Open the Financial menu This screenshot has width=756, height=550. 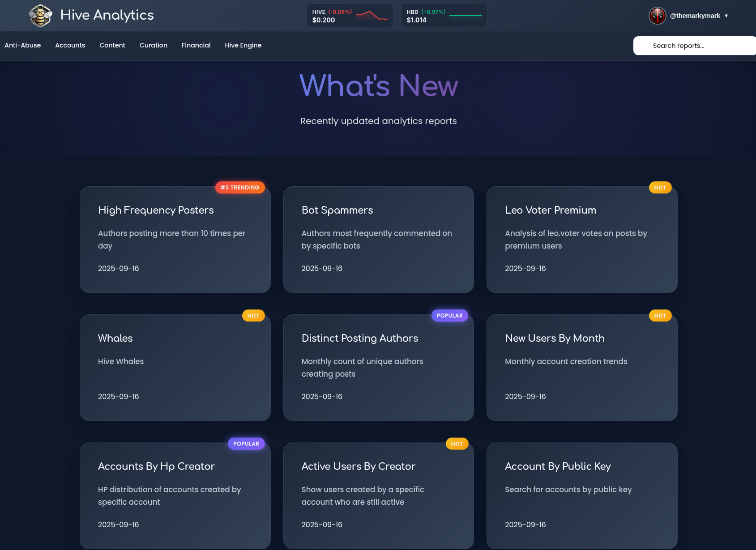pyautogui.click(x=196, y=45)
